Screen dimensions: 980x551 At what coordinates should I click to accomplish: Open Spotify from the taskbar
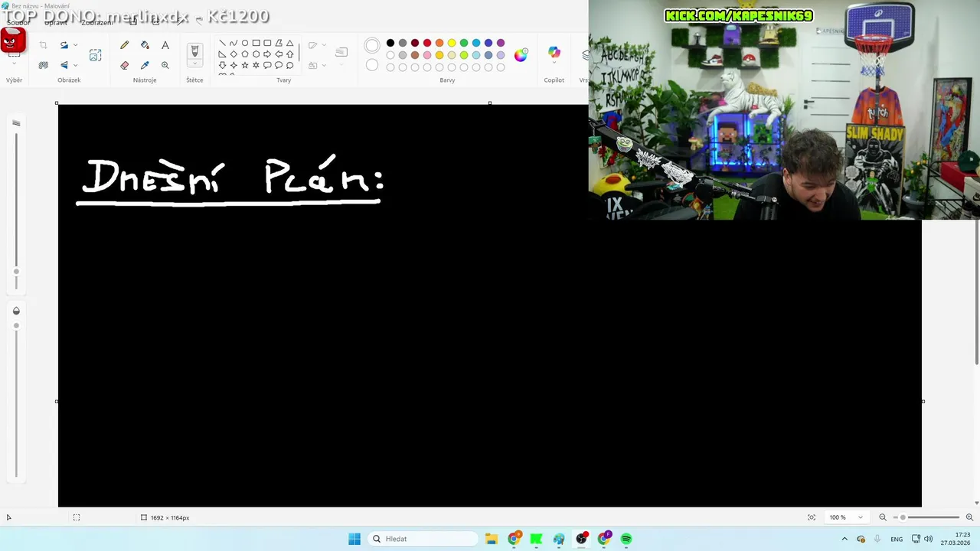[626, 539]
